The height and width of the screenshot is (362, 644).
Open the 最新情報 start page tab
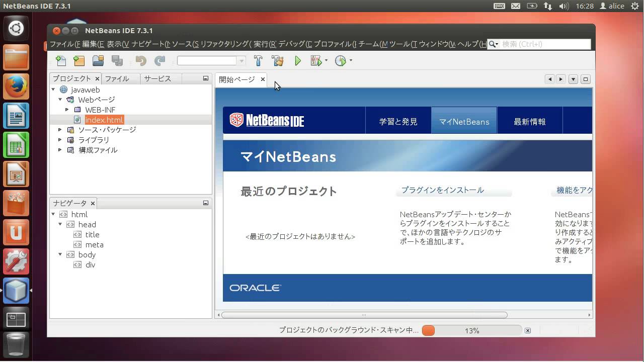click(530, 122)
